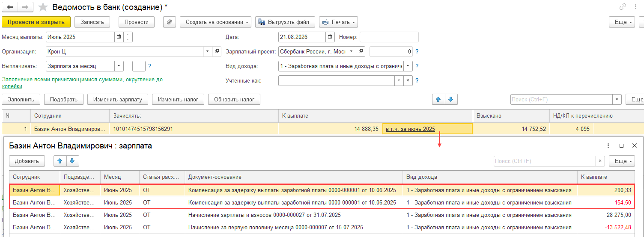Open link Заполнение всеми причитающимися суммами
Screen dimensions: 644x237
click(x=83, y=83)
